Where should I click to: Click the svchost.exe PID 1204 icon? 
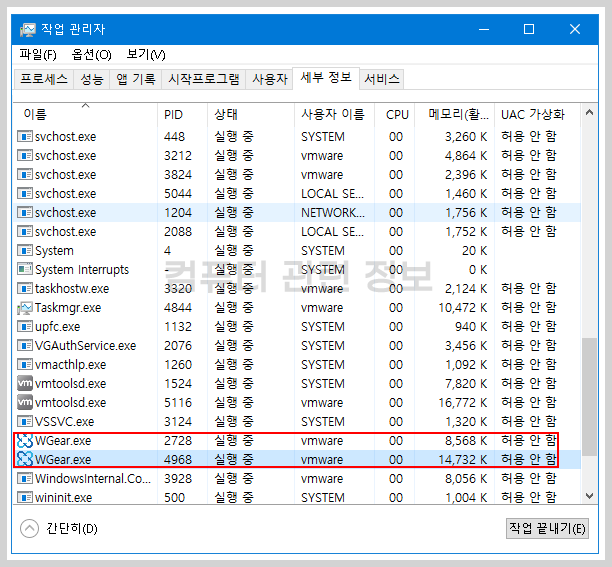(25, 212)
